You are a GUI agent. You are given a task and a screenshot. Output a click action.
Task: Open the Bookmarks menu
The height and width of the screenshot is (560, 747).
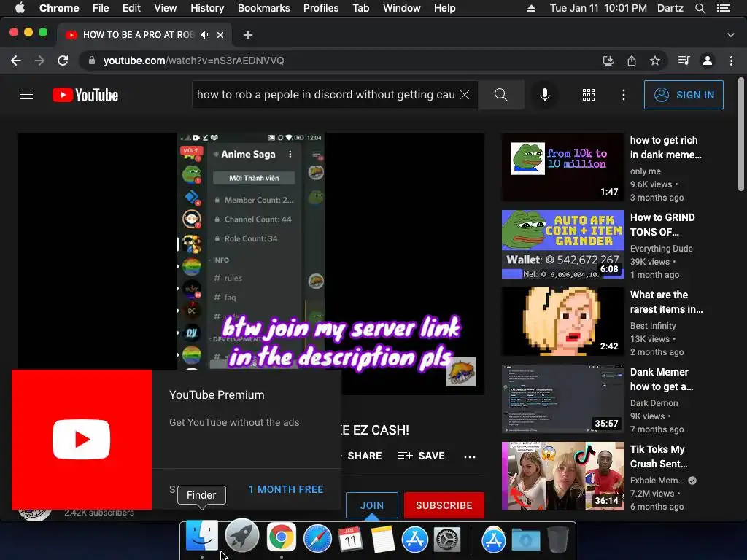coord(264,8)
